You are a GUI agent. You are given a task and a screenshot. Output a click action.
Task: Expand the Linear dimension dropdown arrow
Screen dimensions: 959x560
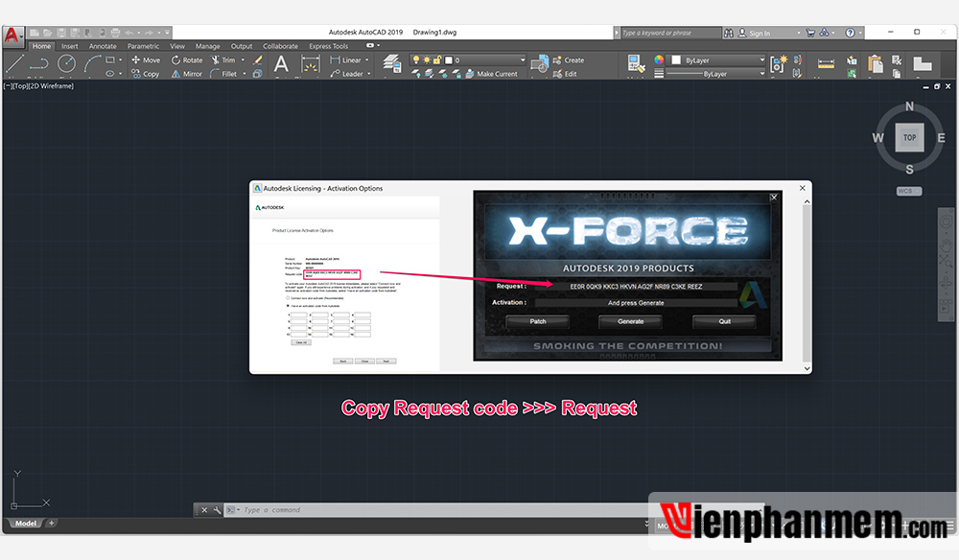click(367, 59)
